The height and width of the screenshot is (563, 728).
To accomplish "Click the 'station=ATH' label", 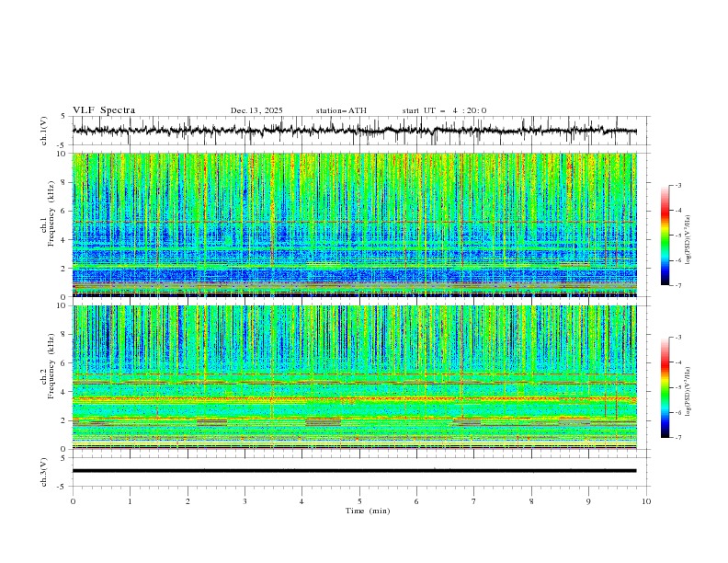I will 341,110.
